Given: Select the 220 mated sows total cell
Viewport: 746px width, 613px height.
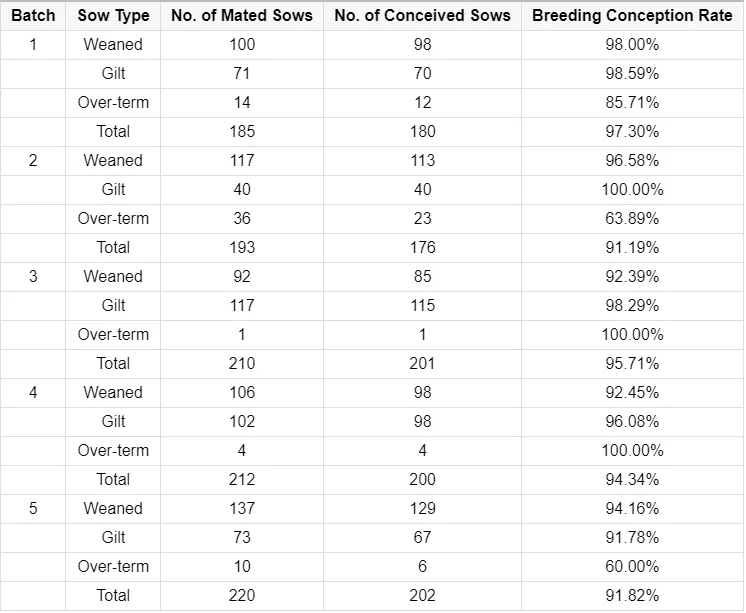Looking at the screenshot, I should click(x=242, y=596).
